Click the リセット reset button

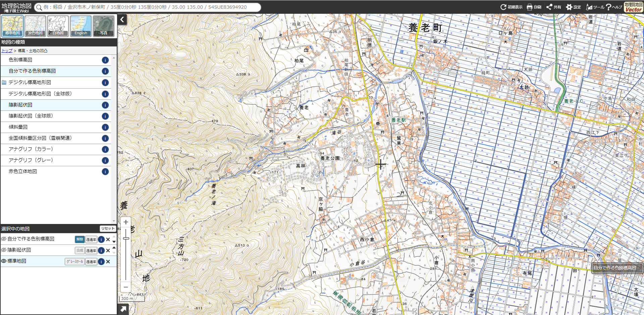(108, 228)
